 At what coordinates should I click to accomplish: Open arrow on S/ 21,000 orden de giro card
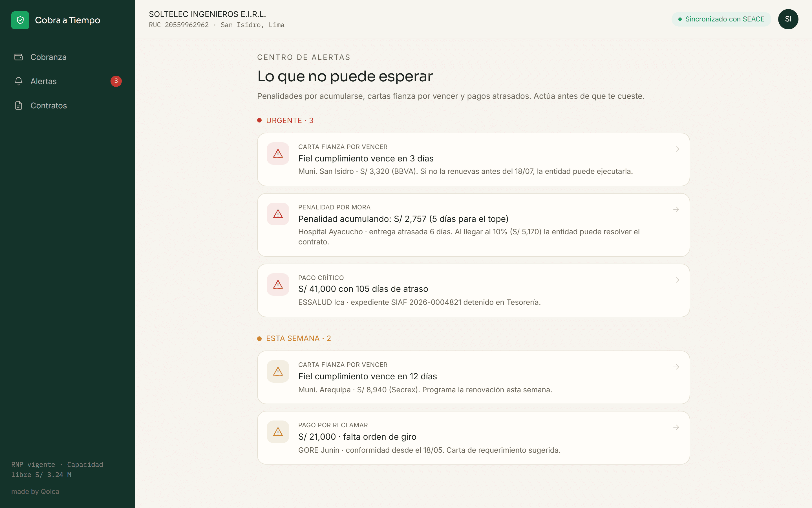(676, 427)
